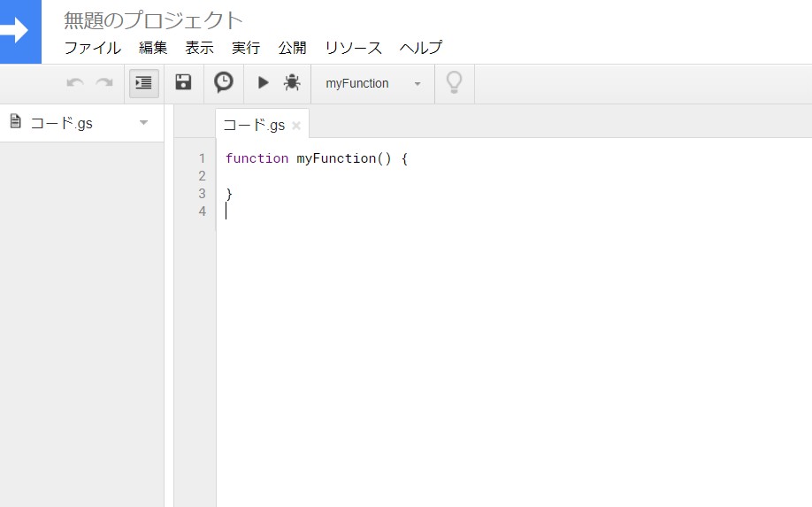812x507 pixels.
Task: Switch to the コード.gs editor tab
Action: click(254, 126)
